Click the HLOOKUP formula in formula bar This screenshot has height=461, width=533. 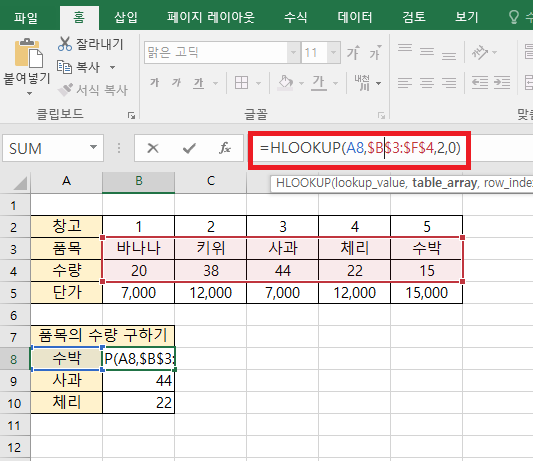click(360, 148)
